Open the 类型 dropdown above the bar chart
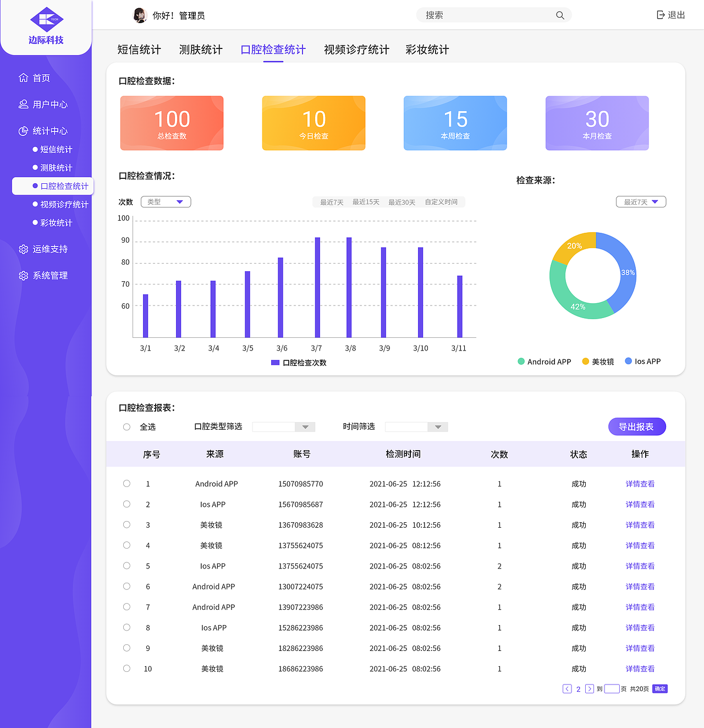 (x=166, y=201)
